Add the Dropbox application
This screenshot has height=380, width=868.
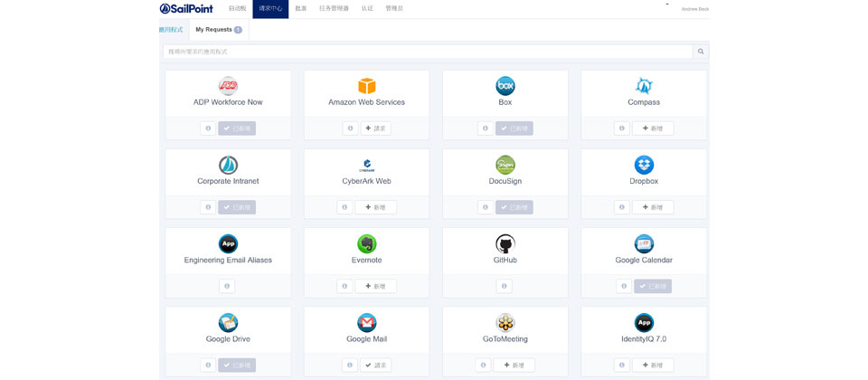coord(653,207)
